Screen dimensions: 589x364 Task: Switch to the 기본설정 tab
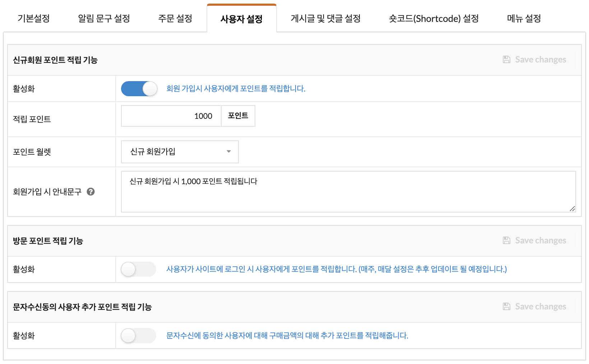34,18
